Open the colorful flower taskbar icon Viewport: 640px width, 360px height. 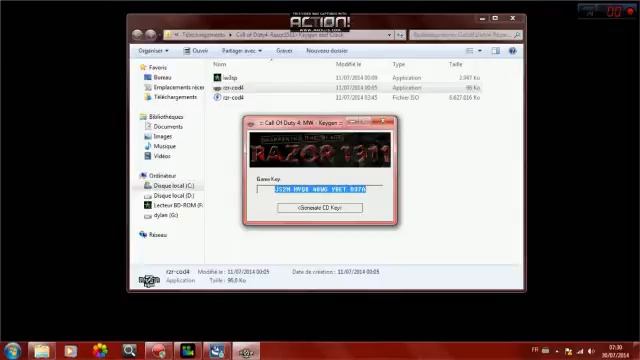[100, 351]
